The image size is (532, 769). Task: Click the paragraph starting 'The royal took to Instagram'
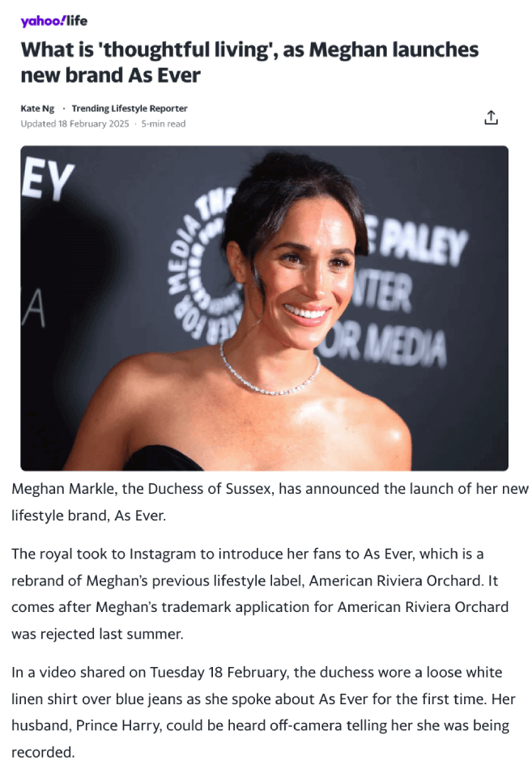pyautogui.click(x=260, y=594)
